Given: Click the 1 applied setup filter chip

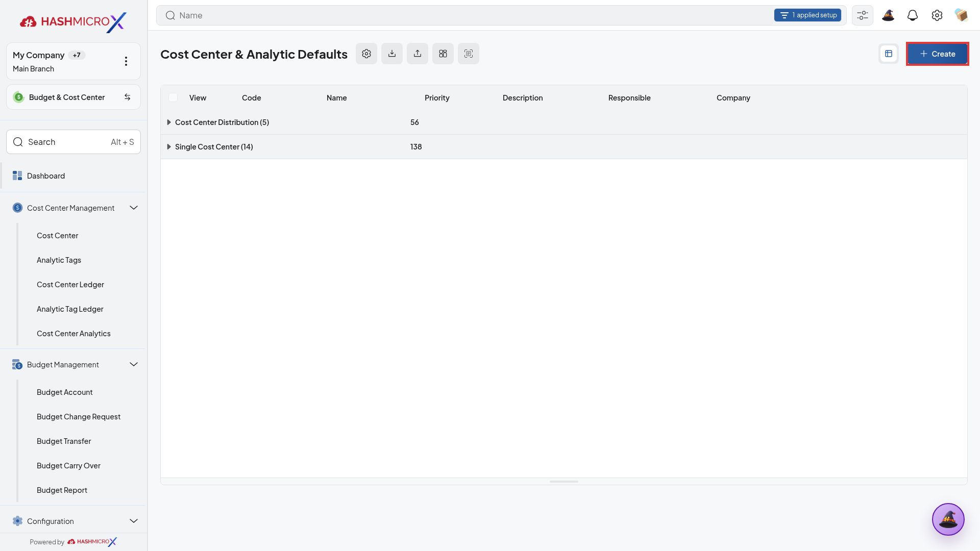Looking at the screenshot, I should 807,15.
